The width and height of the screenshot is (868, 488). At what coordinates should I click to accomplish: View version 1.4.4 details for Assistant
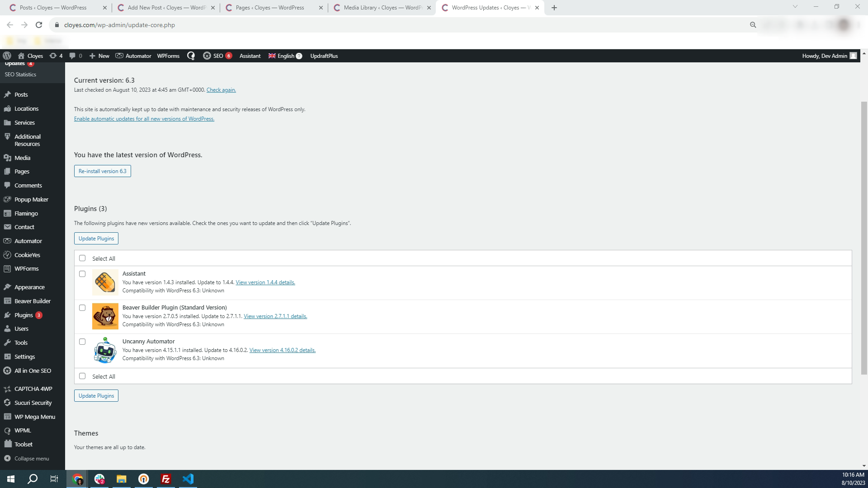265,282
